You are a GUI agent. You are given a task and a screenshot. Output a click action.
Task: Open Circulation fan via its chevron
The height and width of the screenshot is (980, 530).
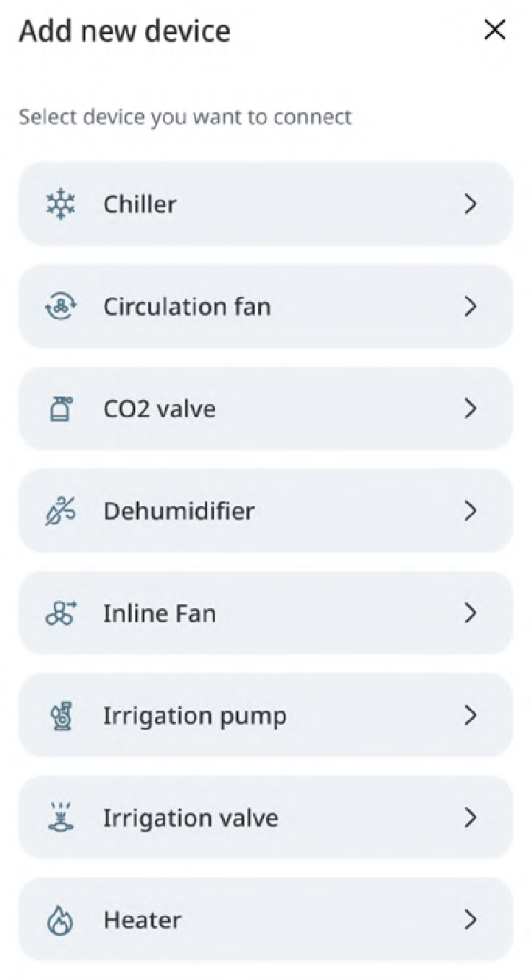pos(471,307)
